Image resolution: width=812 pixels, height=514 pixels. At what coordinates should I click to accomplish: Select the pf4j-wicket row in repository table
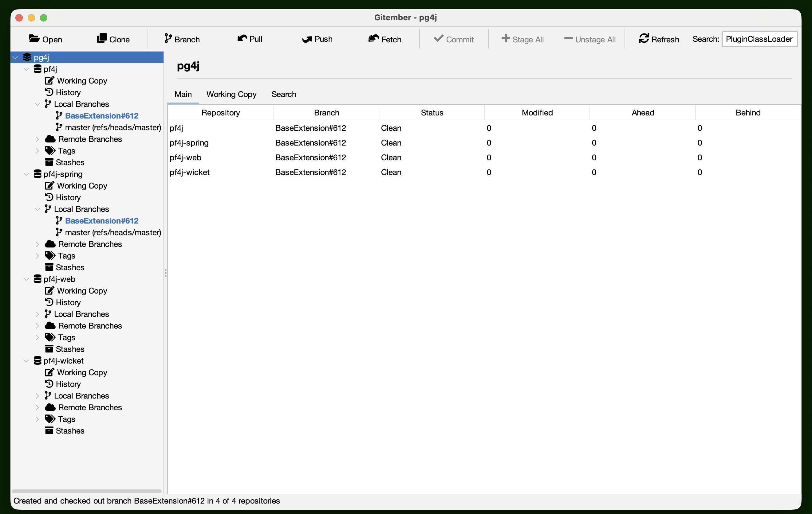pos(484,173)
